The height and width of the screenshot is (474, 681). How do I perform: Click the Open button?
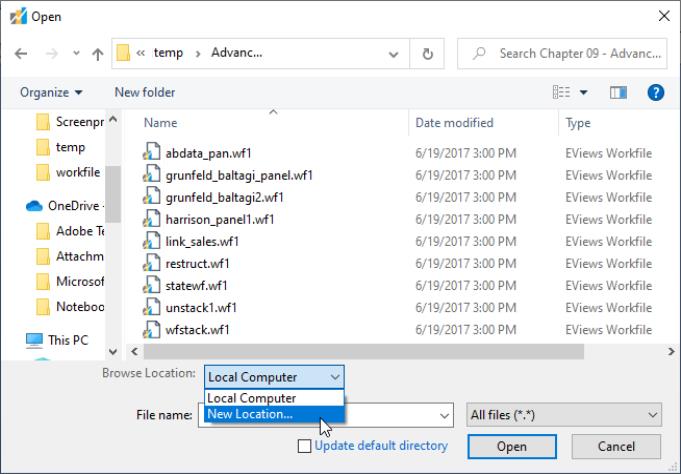coord(512,447)
